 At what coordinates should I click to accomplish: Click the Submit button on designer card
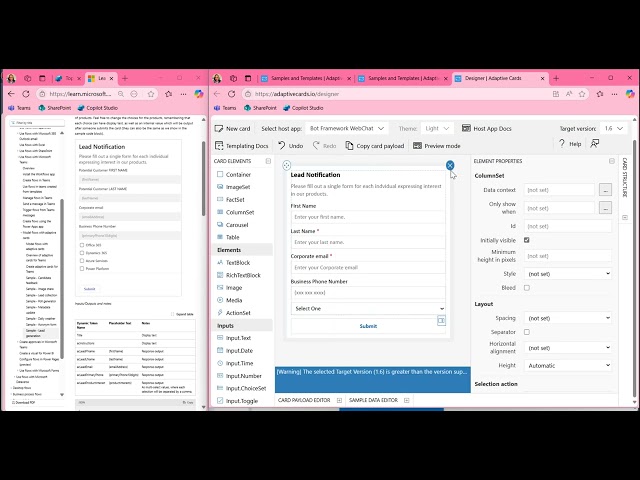coord(368,326)
